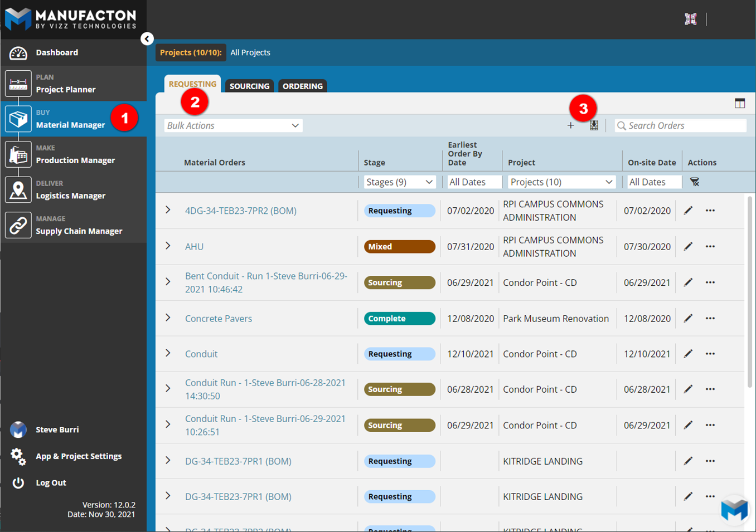Screen dimensions: 756x532
Task: Open the 4DG-34-TEB23-7PR2 (BOM) order link
Action: (240, 211)
